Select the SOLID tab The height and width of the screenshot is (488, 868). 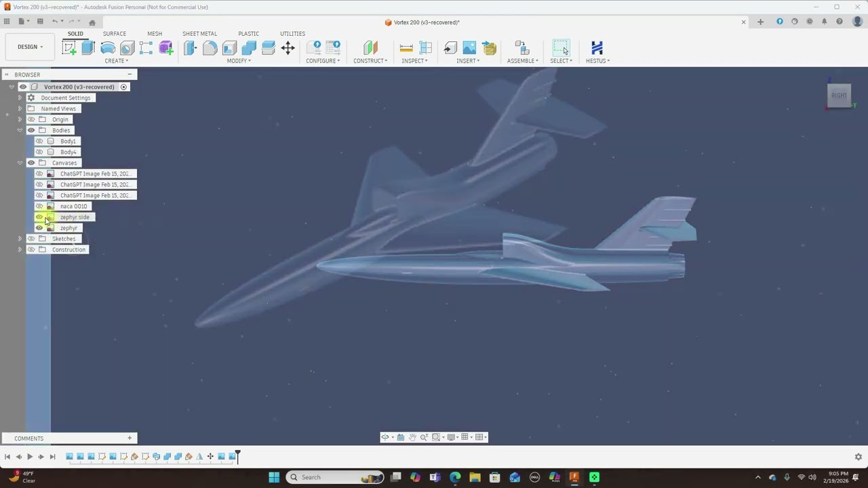pyautogui.click(x=75, y=33)
